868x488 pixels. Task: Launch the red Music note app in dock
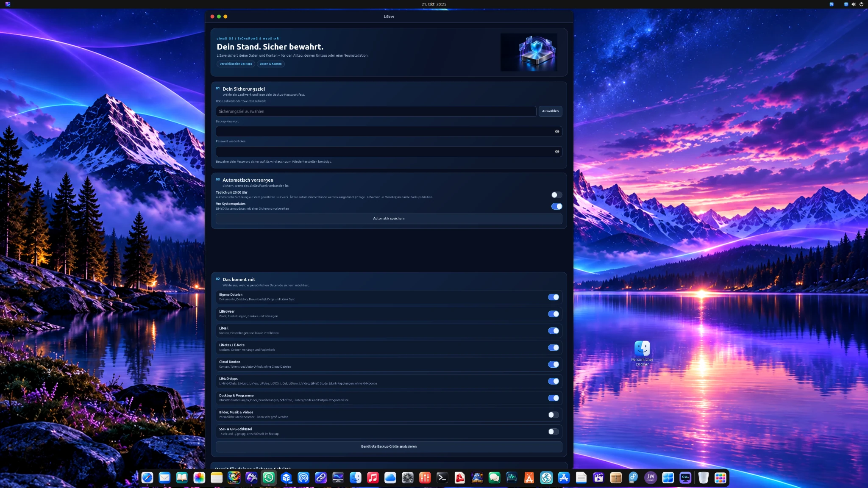(373, 478)
